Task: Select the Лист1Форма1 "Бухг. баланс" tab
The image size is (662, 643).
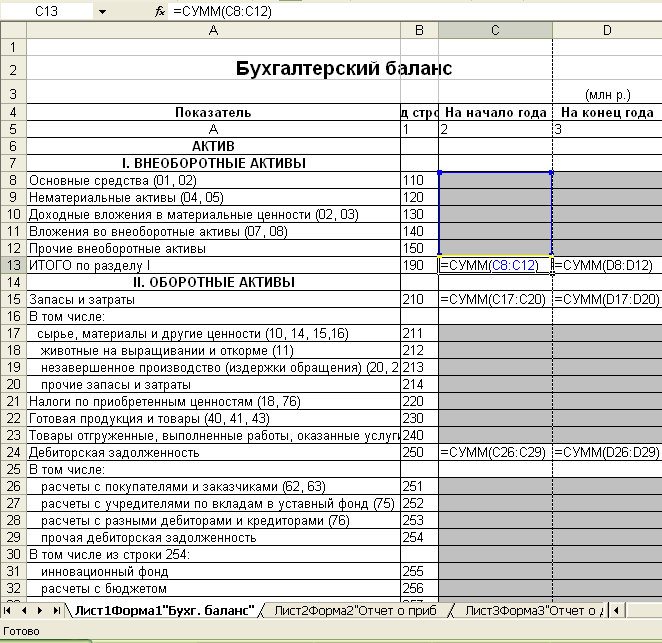Action: (160, 610)
